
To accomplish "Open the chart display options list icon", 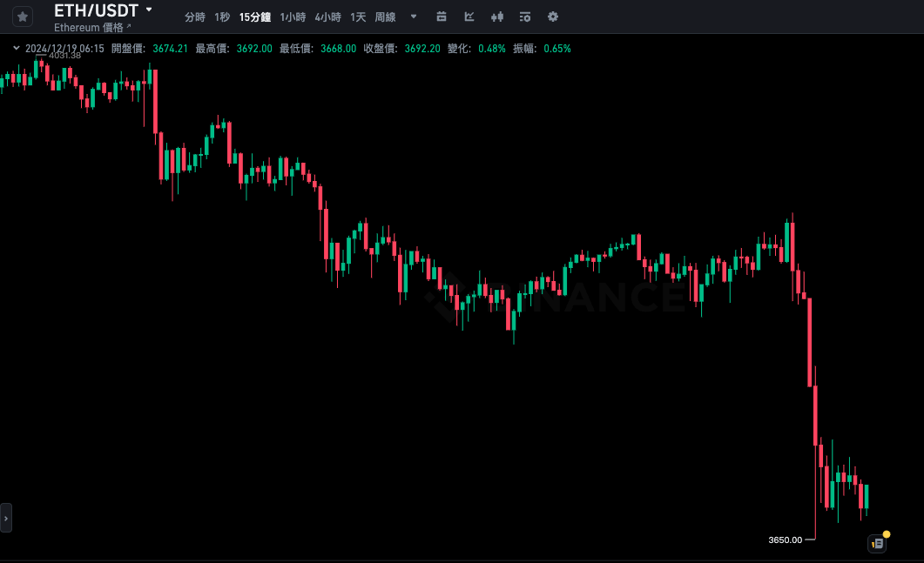I will pos(524,17).
